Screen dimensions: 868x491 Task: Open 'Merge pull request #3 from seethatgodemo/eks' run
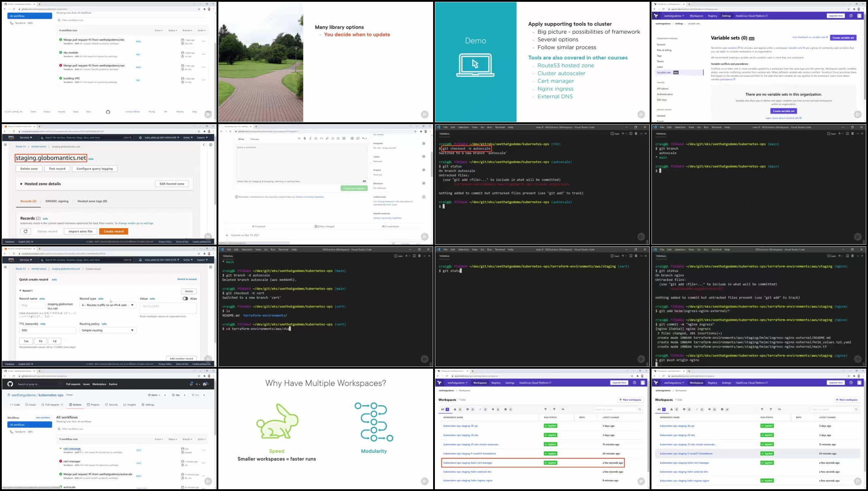(94, 40)
